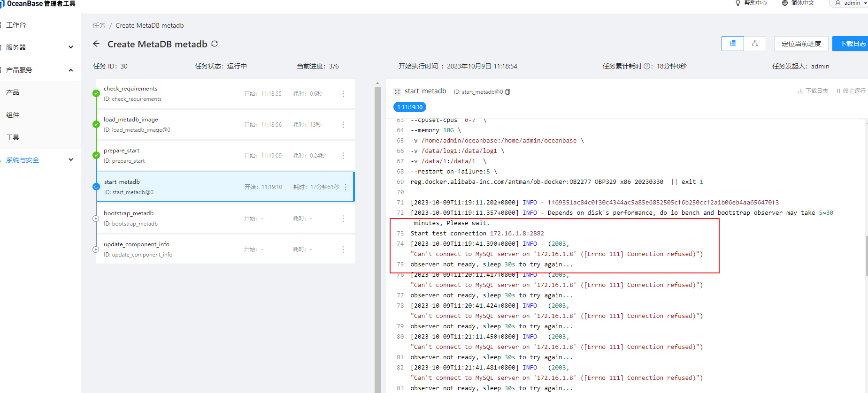Click 任务 breadcrumb link

coord(99,25)
